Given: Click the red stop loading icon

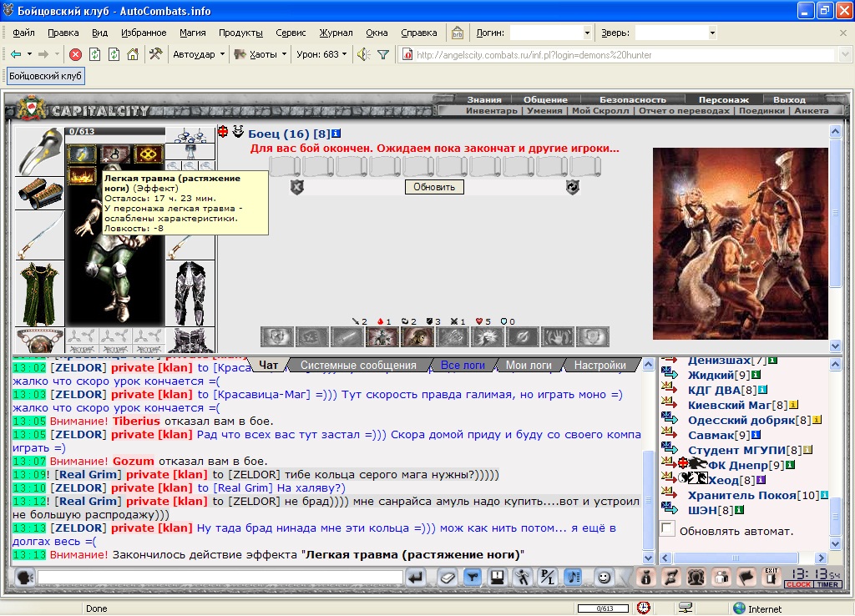Looking at the screenshot, I should (76, 54).
